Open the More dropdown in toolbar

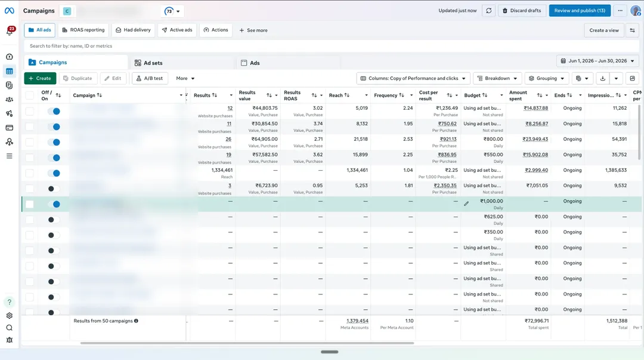click(x=185, y=79)
